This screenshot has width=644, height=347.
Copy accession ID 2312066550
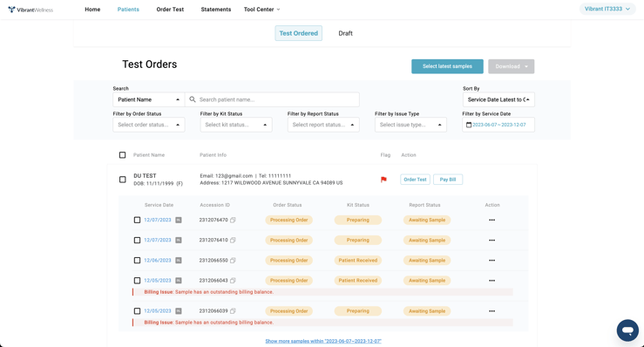click(233, 260)
